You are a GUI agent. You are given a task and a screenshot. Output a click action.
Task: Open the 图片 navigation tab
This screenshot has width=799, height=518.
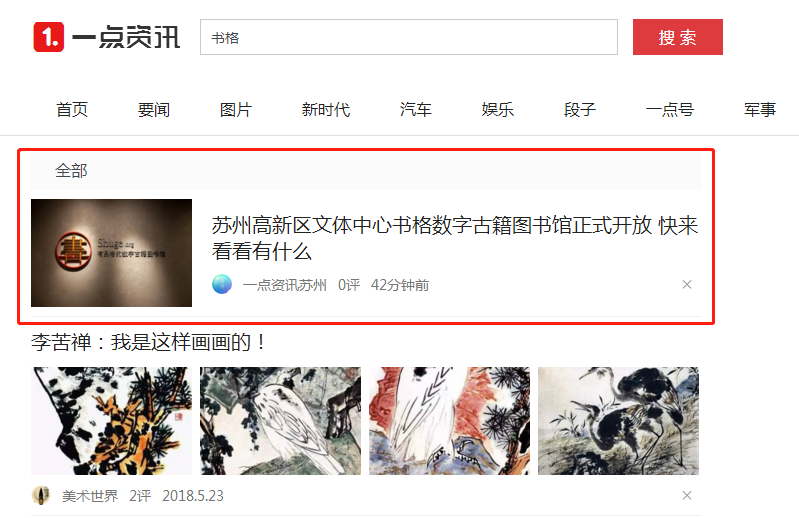[235, 110]
